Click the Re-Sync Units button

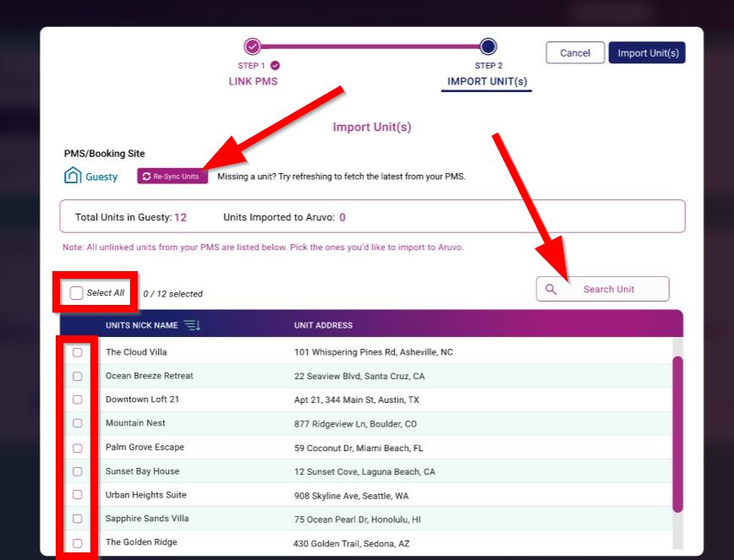point(172,177)
